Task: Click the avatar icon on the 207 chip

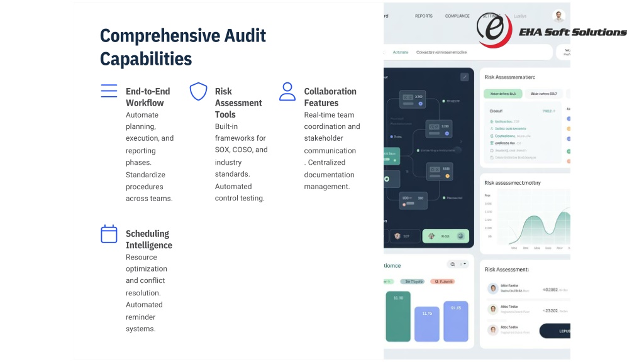Action: [x=397, y=236]
